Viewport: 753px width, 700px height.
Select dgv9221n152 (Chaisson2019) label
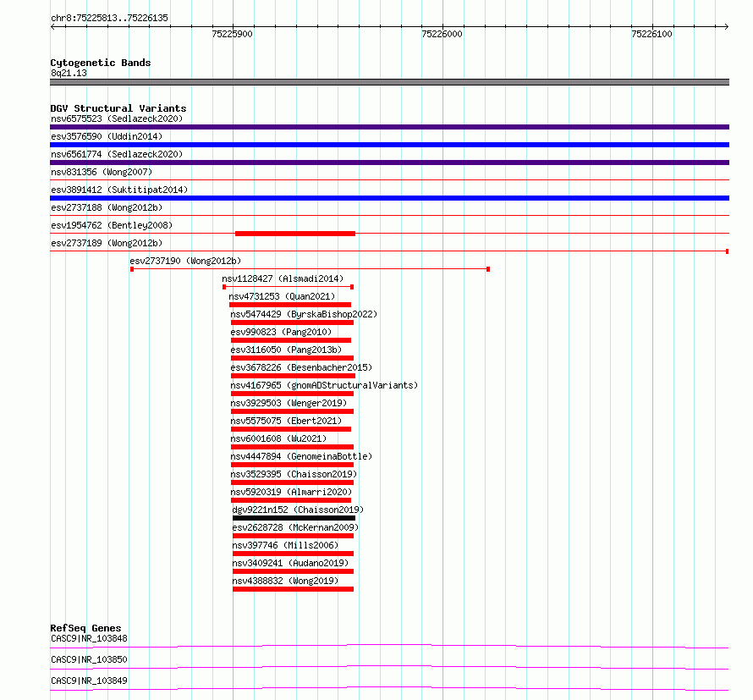298,510
